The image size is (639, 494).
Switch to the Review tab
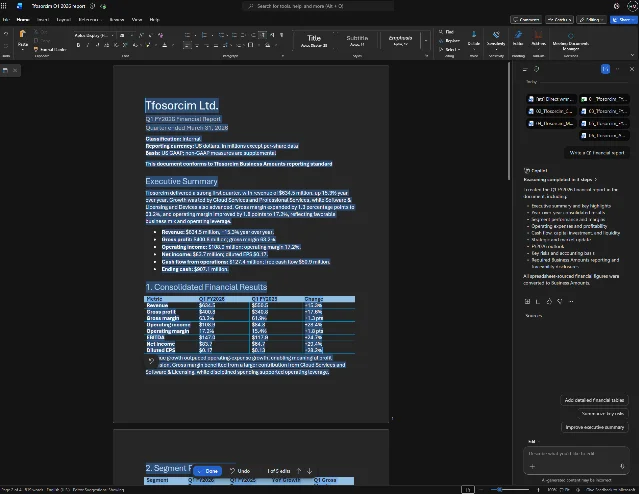pos(117,20)
